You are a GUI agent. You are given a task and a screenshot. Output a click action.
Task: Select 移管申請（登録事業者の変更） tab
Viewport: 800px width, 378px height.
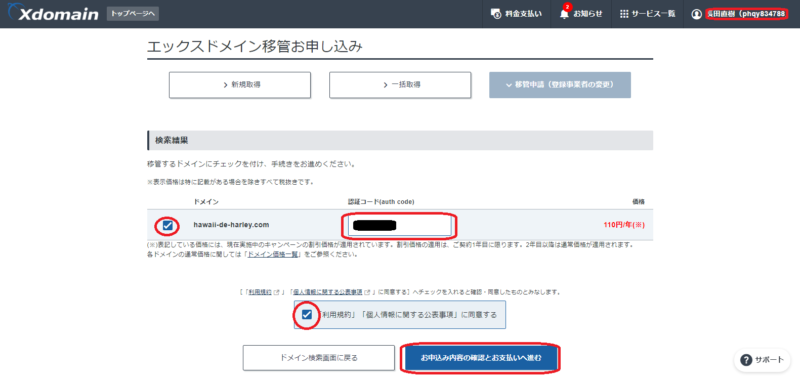560,85
